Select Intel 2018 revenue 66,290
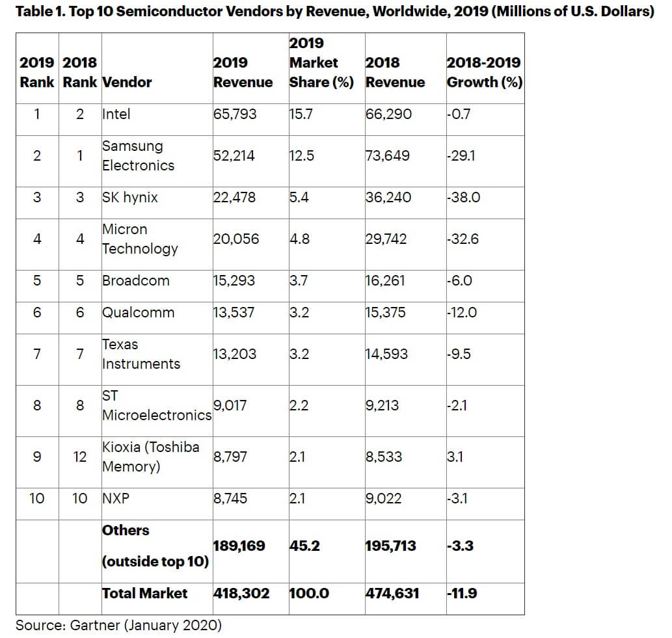672x638 pixels. (388, 114)
